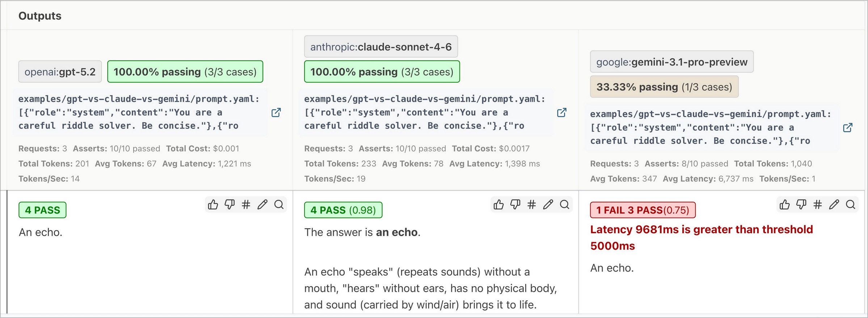Open magnifier details for claude output
This screenshot has width=868, height=318.
pyautogui.click(x=564, y=205)
